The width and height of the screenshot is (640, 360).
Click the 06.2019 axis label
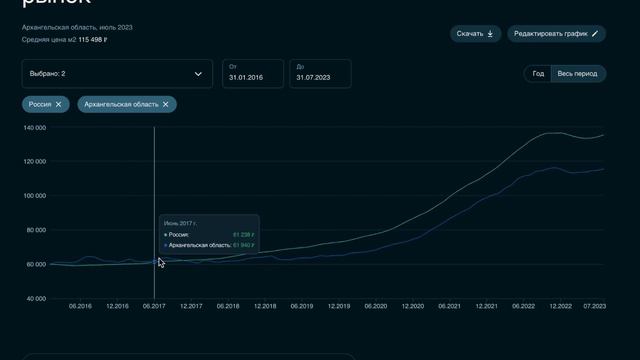[302, 306]
